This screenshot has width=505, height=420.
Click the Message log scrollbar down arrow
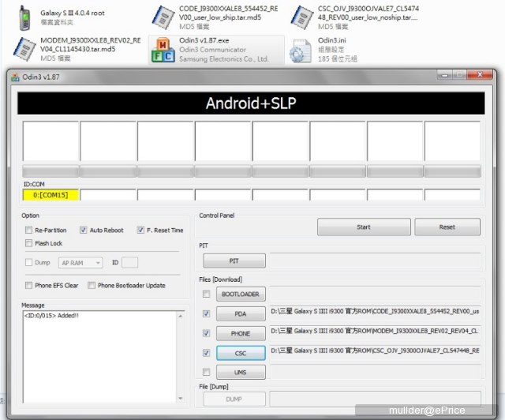(181, 399)
